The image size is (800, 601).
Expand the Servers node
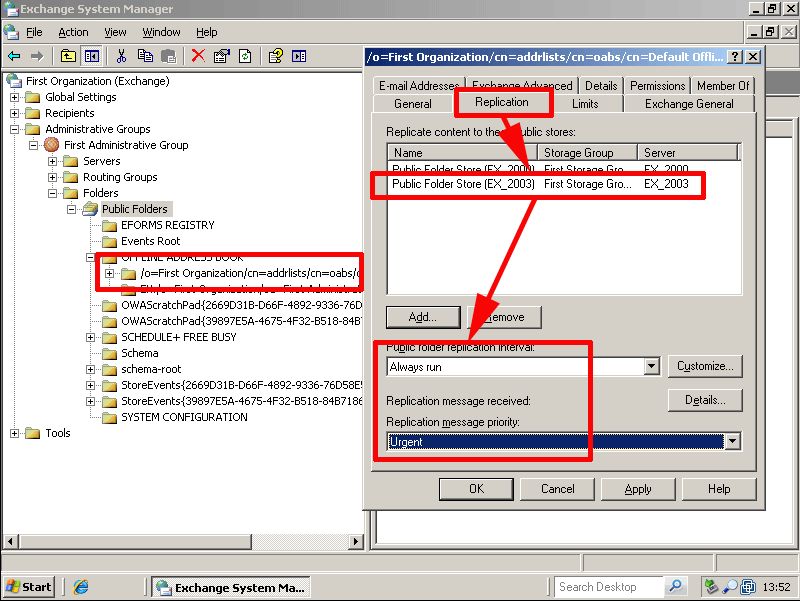[x=52, y=161]
